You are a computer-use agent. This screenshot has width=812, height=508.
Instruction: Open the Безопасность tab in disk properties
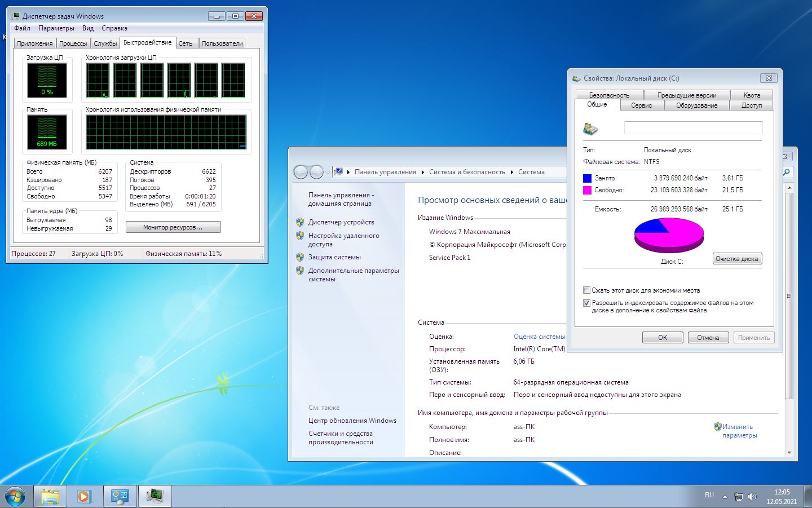pos(609,95)
